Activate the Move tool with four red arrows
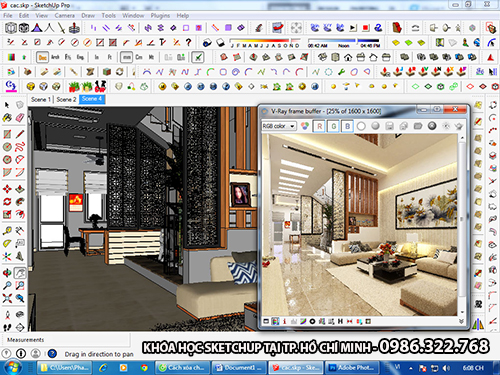 pyautogui.click(x=7, y=189)
